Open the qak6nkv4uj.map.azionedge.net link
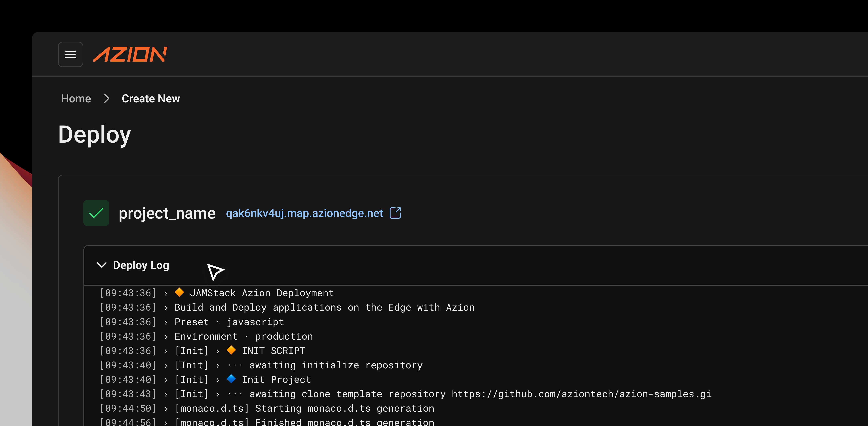868x426 pixels. coord(304,213)
